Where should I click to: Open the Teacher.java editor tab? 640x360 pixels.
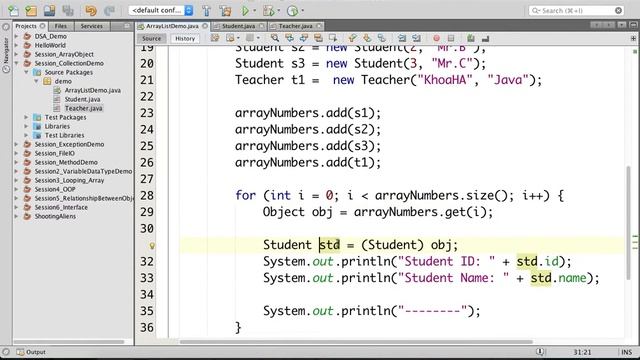296,26
